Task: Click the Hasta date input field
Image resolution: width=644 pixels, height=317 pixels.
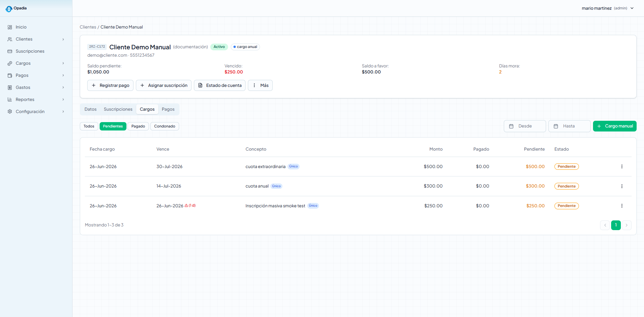Action: point(570,126)
